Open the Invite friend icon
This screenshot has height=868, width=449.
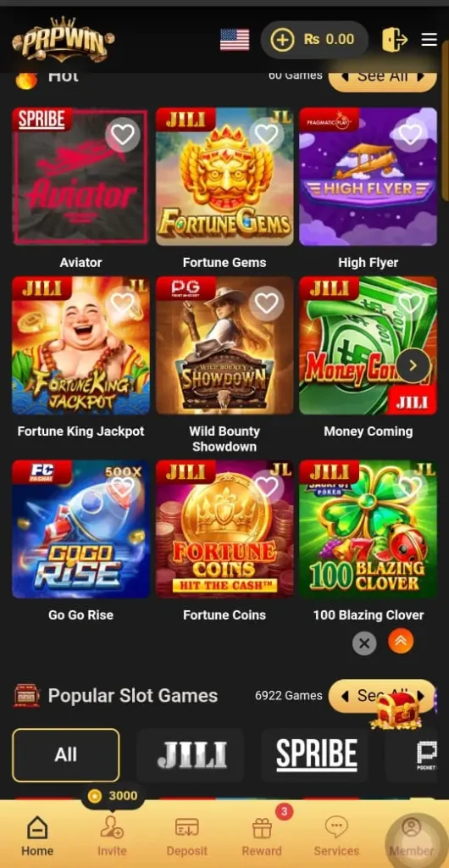(112, 828)
